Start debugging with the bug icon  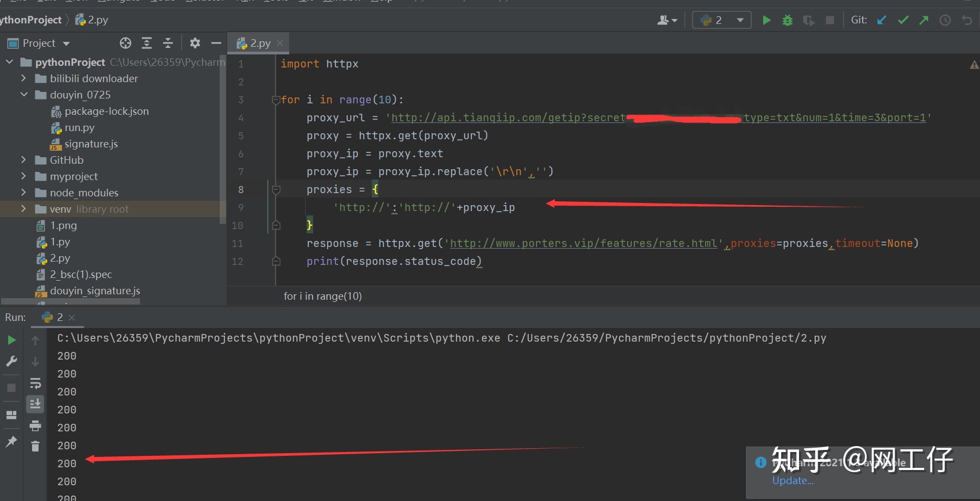[787, 20]
